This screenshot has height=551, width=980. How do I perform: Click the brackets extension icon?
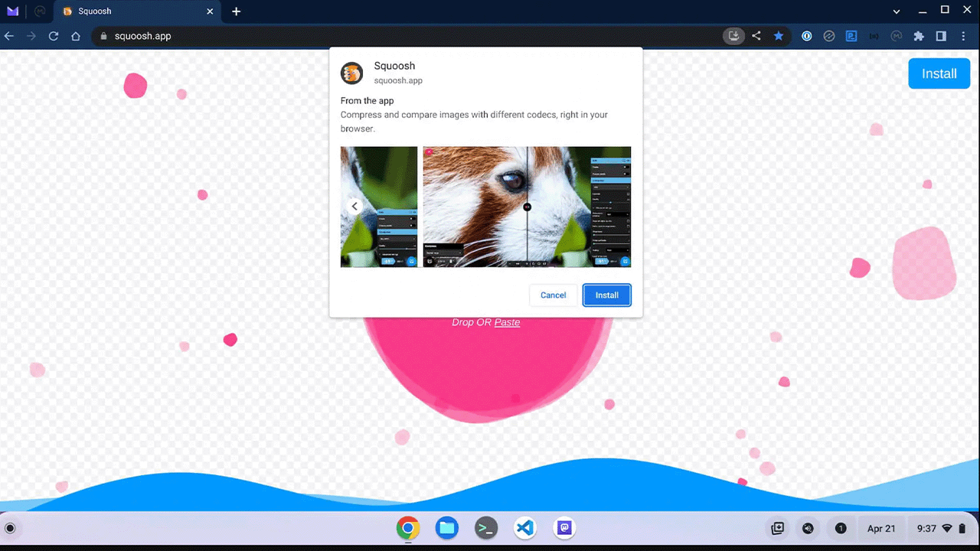coord(874,36)
